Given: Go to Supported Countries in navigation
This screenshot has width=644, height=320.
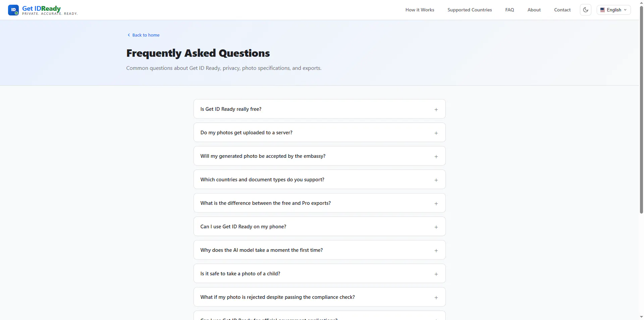Looking at the screenshot, I should pyautogui.click(x=470, y=10).
